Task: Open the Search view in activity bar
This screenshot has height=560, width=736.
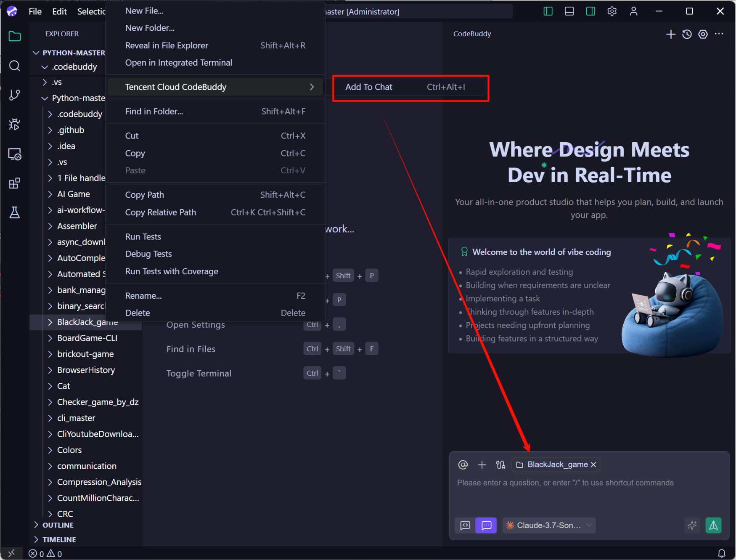Action: (x=15, y=66)
